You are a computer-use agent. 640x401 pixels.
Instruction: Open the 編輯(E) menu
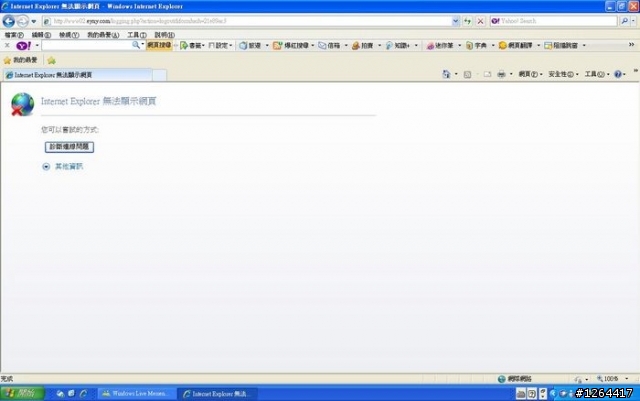41,35
